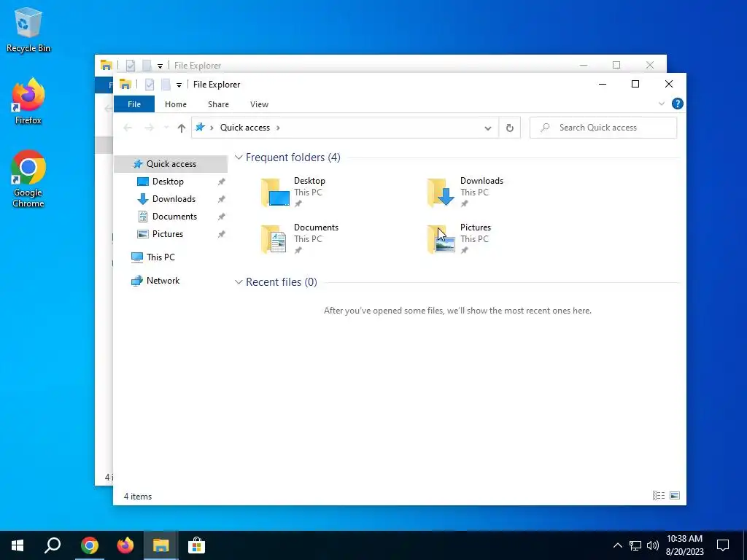Screen dimensions: 747x560
Task: Expand the ribbon with the chevron
Action: point(661,104)
